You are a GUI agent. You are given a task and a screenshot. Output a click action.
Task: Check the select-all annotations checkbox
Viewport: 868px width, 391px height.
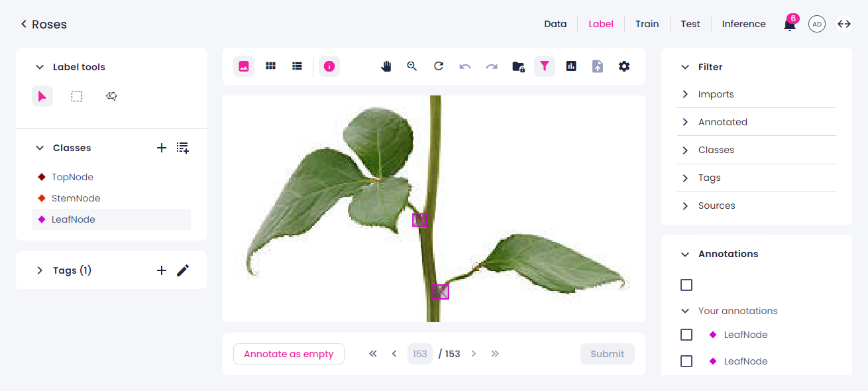point(686,285)
